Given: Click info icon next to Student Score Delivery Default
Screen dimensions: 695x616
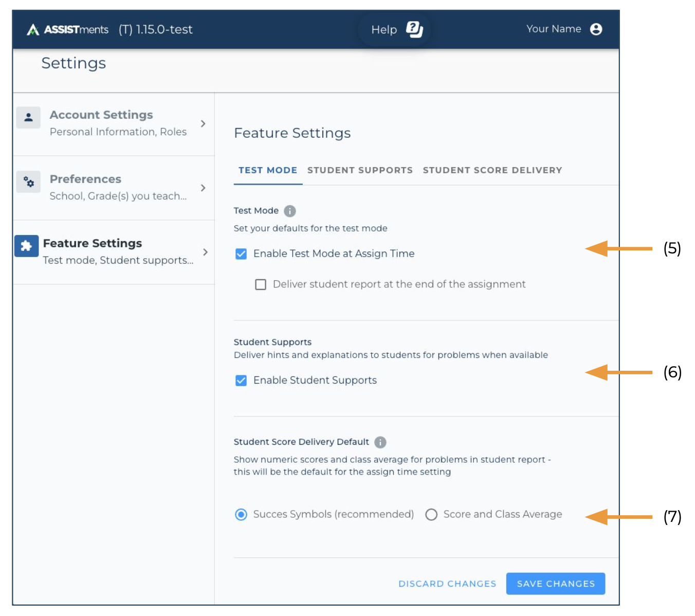Looking at the screenshot, I should [x=380, y=442].
